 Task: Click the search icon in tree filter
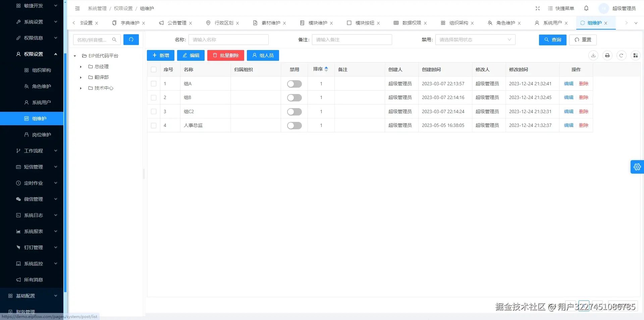pyautogui.click(x=114, y=40)
